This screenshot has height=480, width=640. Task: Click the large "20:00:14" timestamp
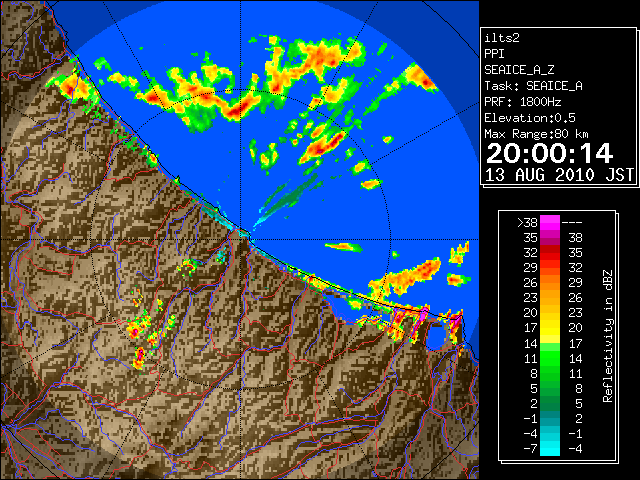click(x=549, y=153)
